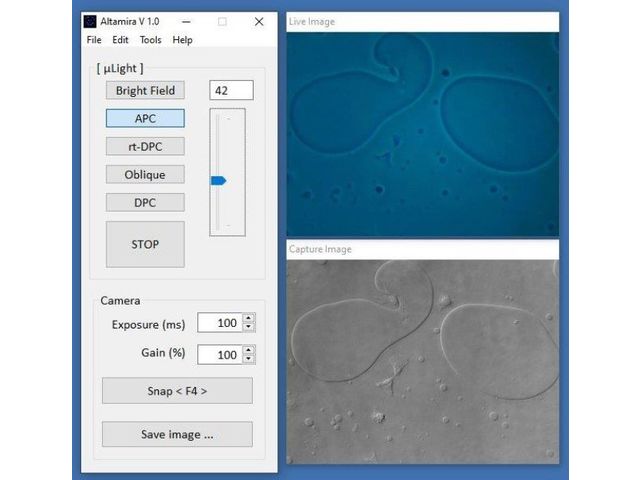640x480 pixels.
Task: Click Save image button
Action: coord(177,434)
